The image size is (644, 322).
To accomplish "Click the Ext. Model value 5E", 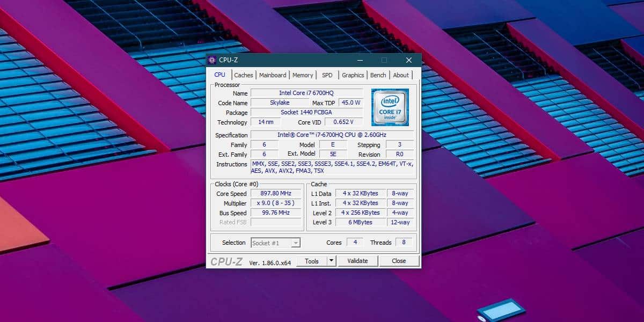I will (x=333, y=154).
